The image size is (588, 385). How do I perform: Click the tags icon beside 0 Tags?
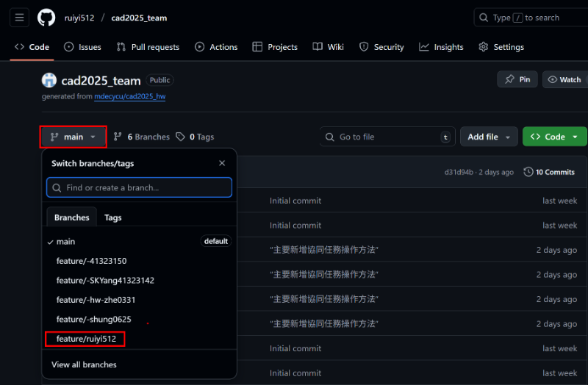tap(181, 137)
